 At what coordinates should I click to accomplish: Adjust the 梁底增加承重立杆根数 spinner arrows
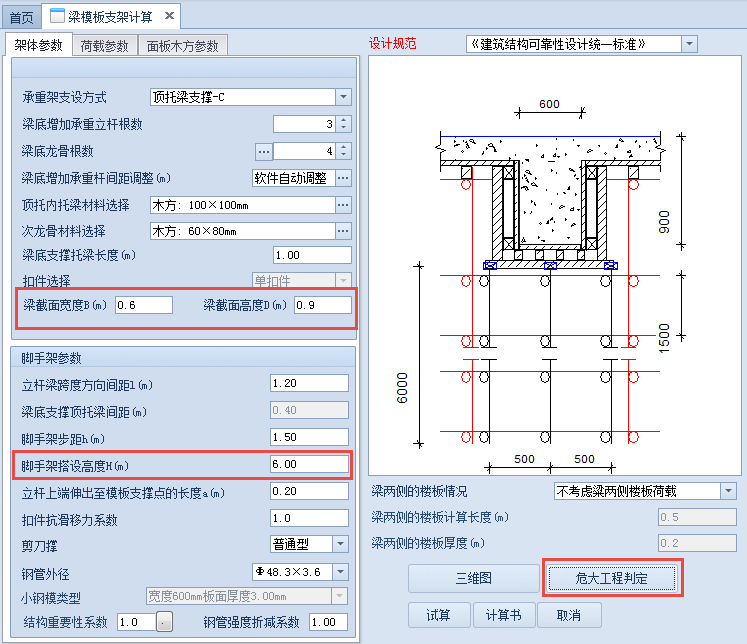point(344,124)
